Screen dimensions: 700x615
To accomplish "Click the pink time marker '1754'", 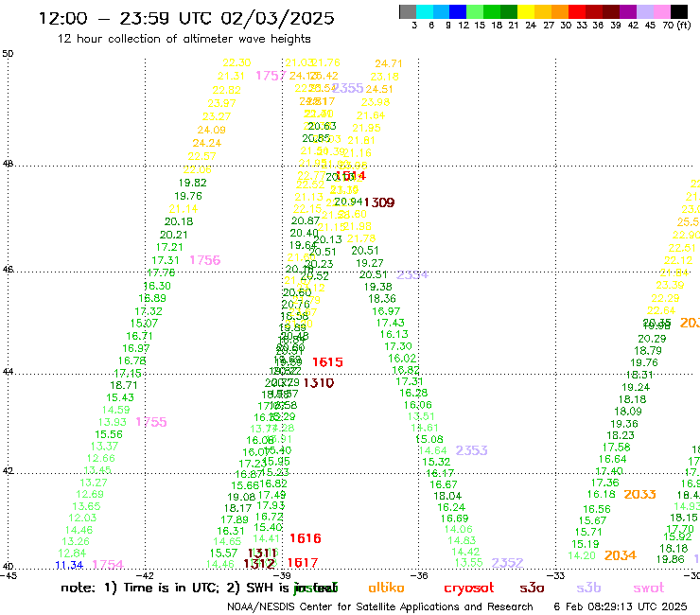I will 108,565.
